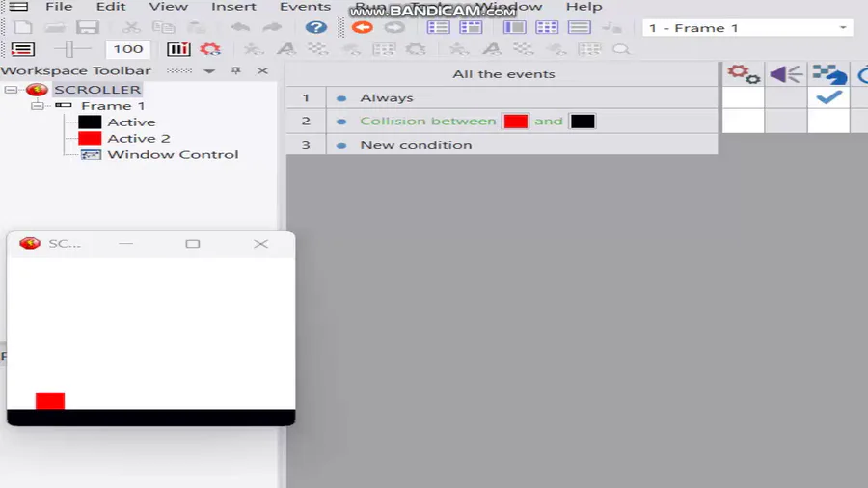Close the Workspace Toolbar panel
This screenshot has width=868, height=488.
262,70
